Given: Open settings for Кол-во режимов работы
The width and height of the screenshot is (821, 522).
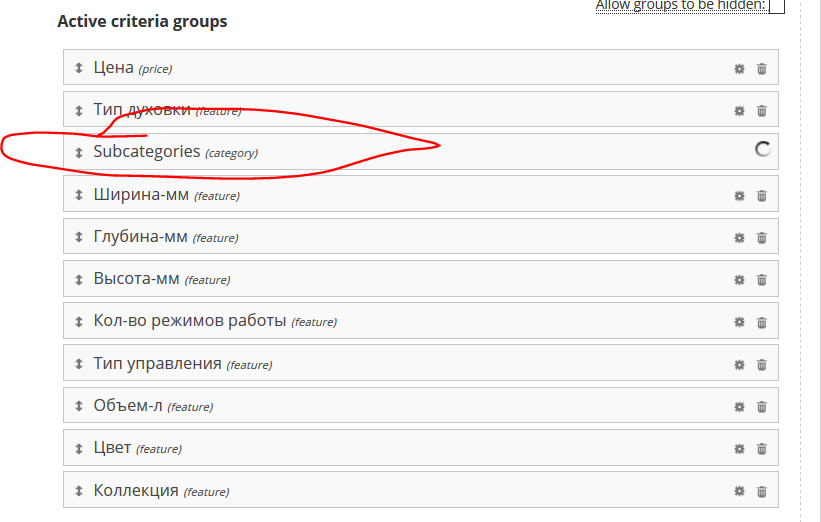Looking at the screenshot, I should click(x=739, y=322).
